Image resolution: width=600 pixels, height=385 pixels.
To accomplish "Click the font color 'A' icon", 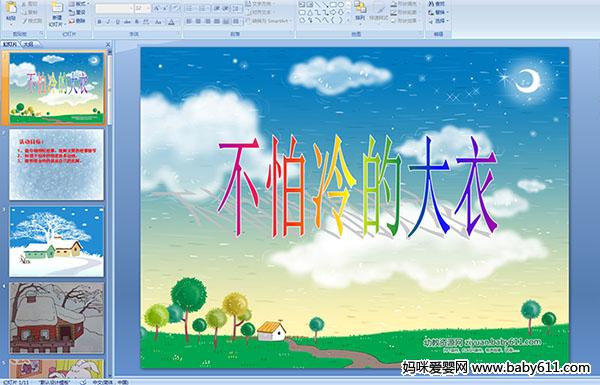I will (x=171, y=22).
